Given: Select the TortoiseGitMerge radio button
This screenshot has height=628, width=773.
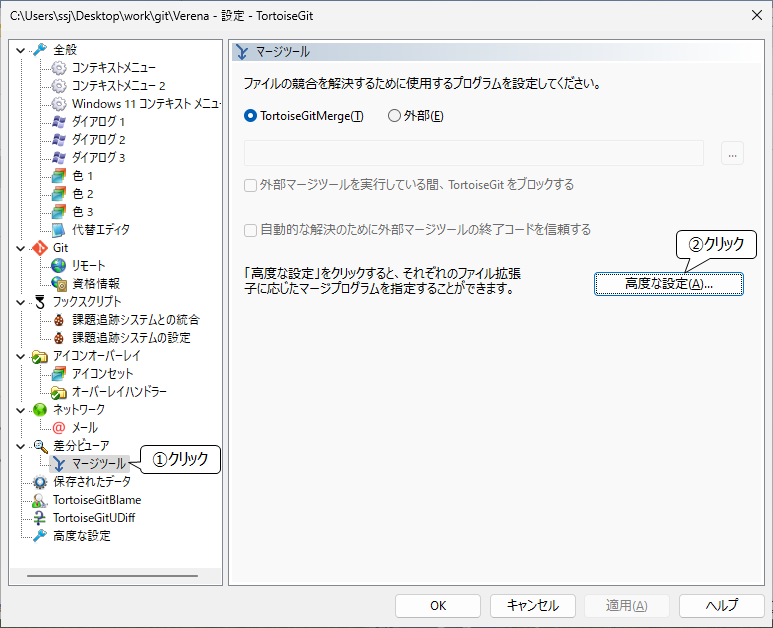Looking at the screenshot, I should point(250,116).
